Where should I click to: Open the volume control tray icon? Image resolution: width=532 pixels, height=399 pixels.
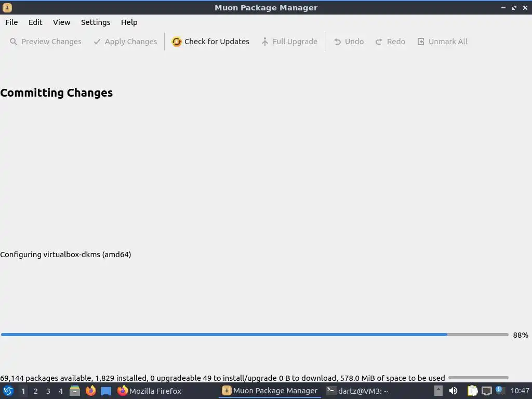point(453,391)
